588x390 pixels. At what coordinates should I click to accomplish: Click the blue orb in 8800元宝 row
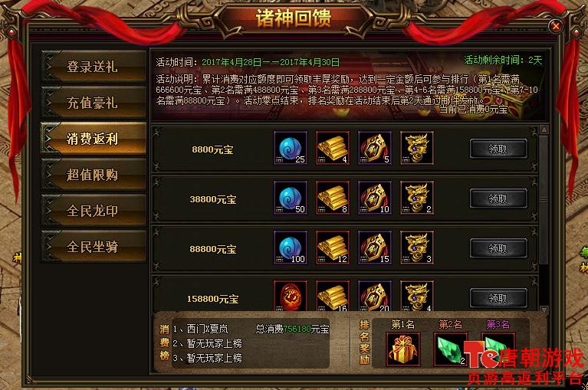point(291,148)
